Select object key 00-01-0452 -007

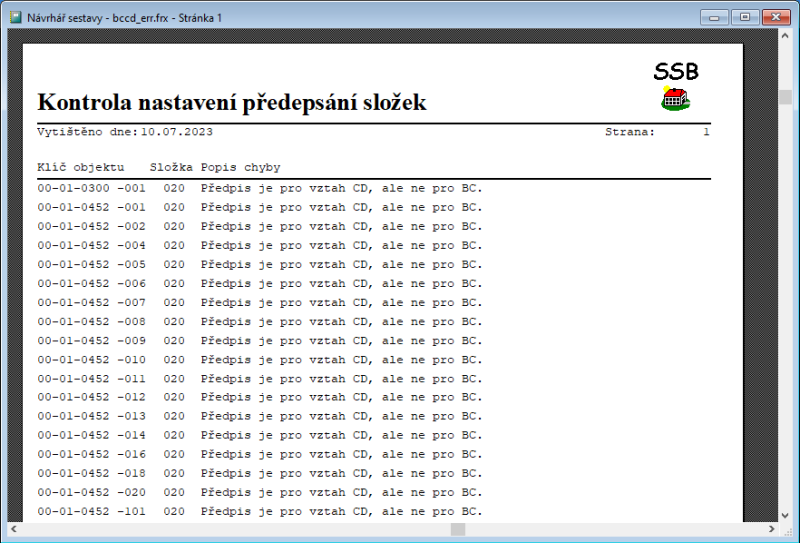pyautogui.click(x=91, y=303)
